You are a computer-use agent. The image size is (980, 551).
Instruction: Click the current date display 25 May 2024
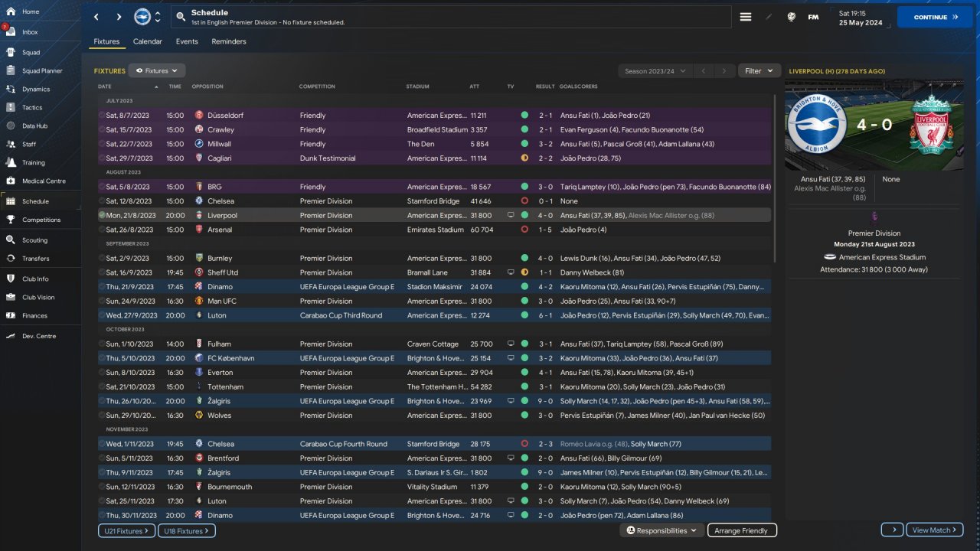tap(861, 22)
